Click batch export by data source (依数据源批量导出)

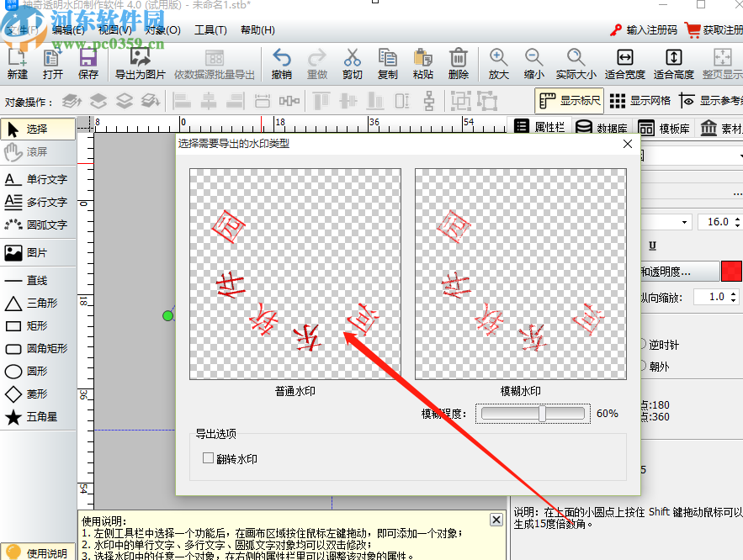[215, 64]
